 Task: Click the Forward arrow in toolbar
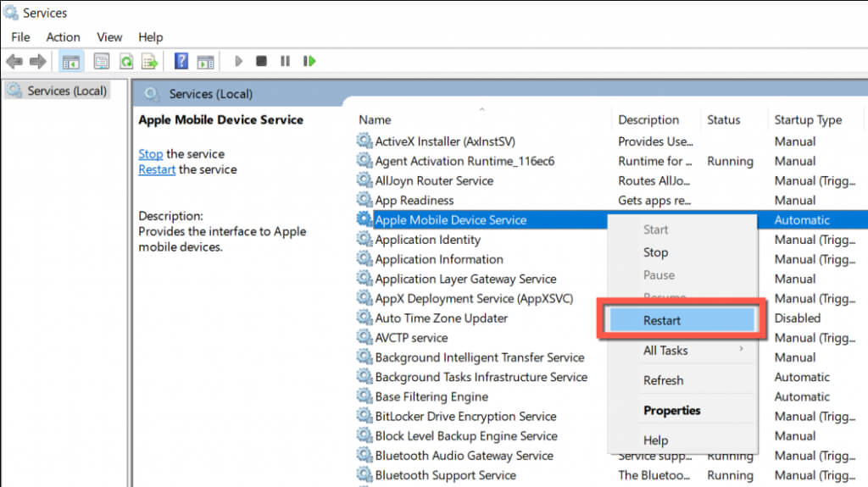[37, 61]
